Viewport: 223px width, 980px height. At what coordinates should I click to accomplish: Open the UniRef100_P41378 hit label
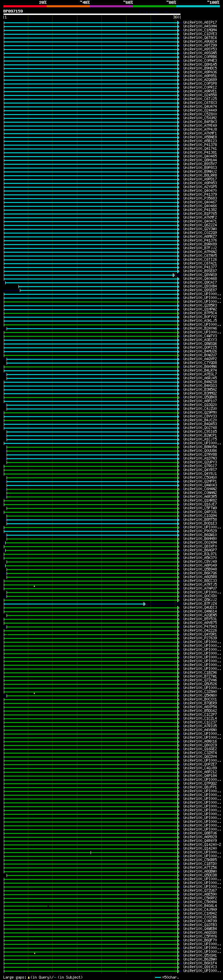(x=200, y=145)
